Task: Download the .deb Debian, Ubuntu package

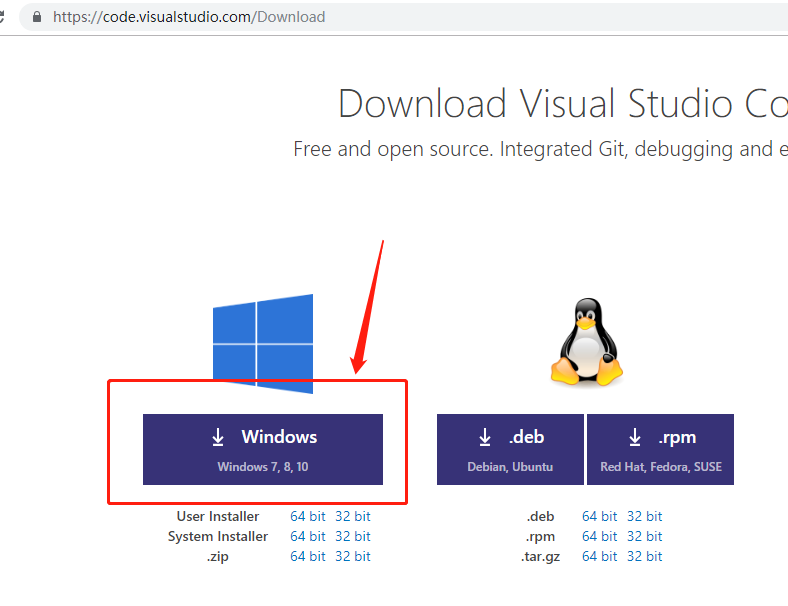Action: (510, 449)
